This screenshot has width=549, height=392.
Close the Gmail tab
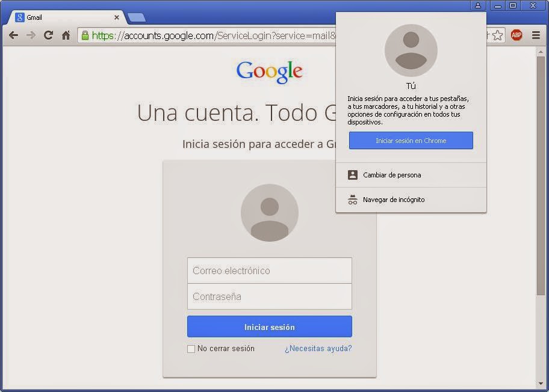point(117,17)
